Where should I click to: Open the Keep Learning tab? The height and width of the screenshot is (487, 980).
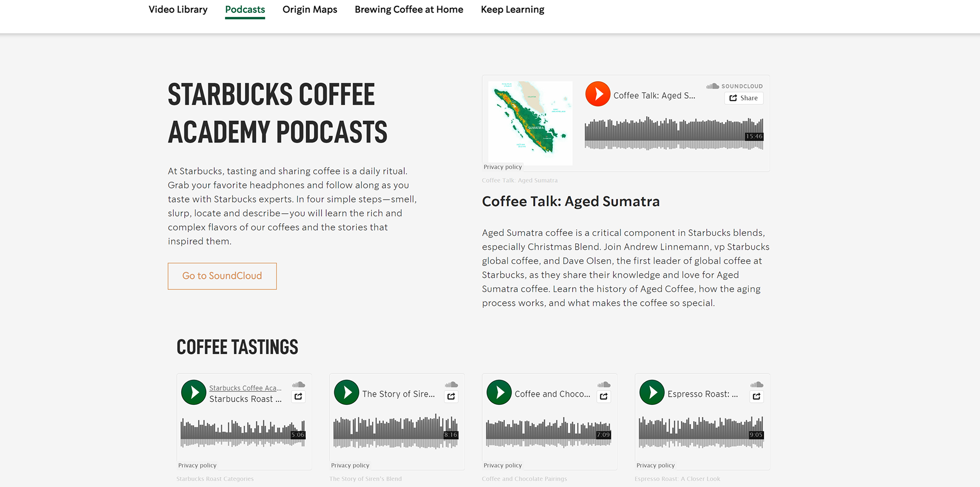point(512,10)
